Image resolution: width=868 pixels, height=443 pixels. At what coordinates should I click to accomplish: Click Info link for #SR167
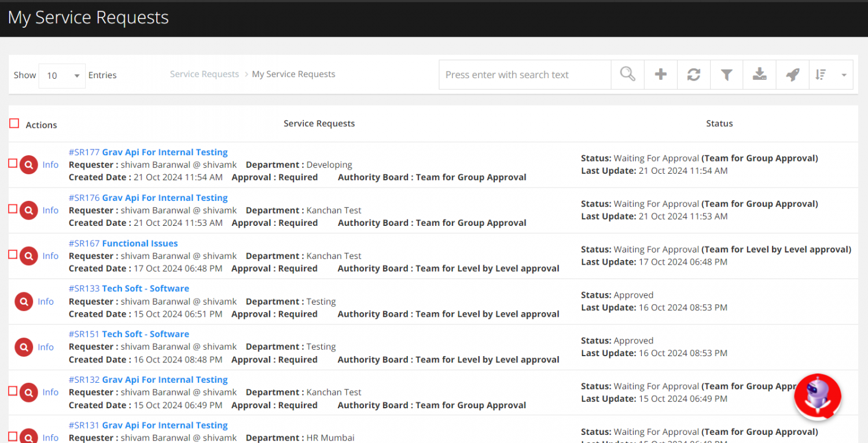[50, 256]
